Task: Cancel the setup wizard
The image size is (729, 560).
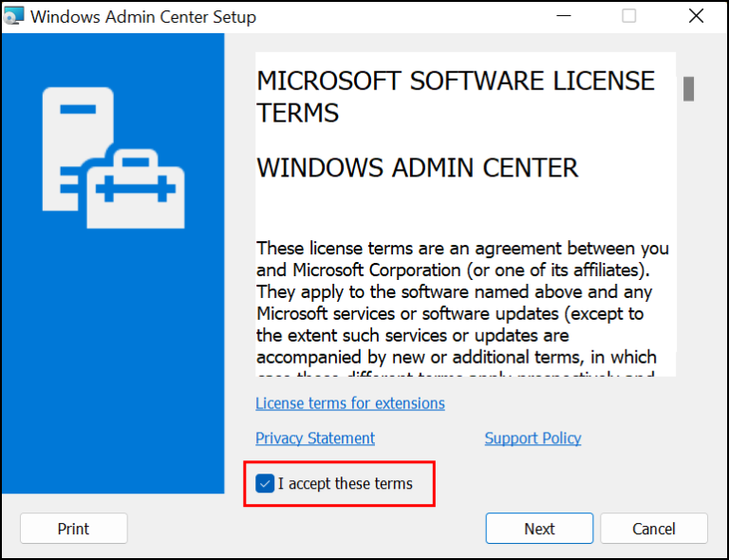Action: pyautogui.click(x=654, y=529)
